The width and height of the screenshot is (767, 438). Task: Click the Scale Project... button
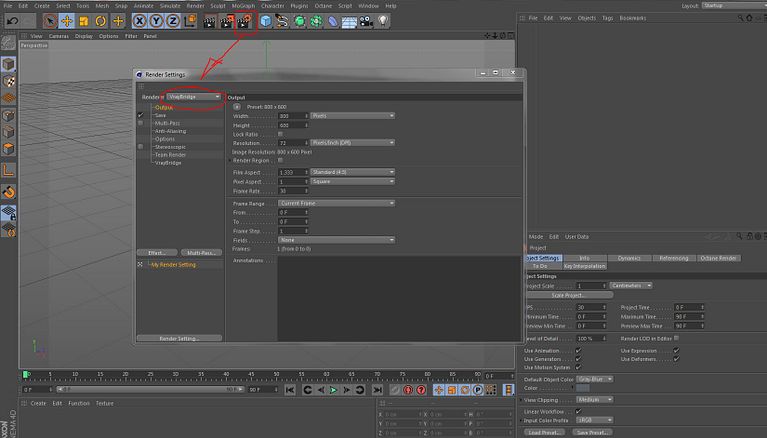pos(568,296)
